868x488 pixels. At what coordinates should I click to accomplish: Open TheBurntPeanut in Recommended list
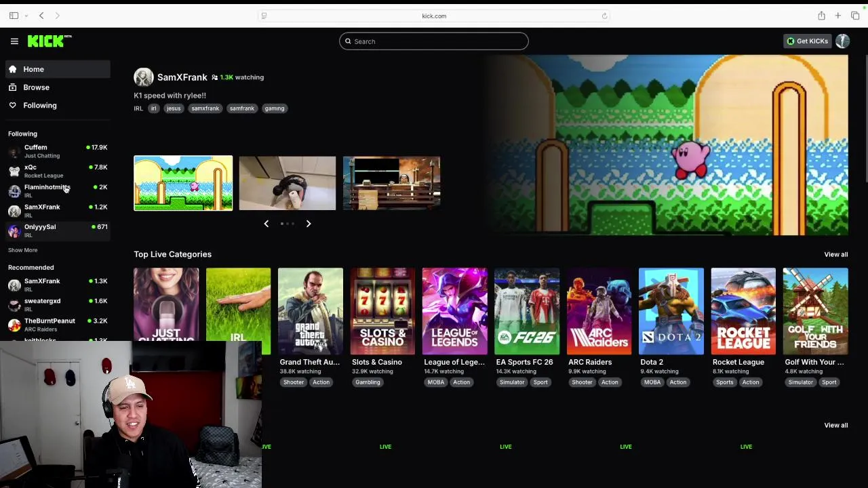tap(58, 325)
